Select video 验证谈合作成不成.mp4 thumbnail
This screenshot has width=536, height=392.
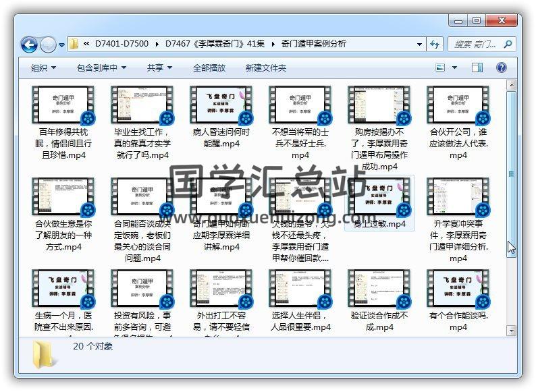tap(379, 289)
